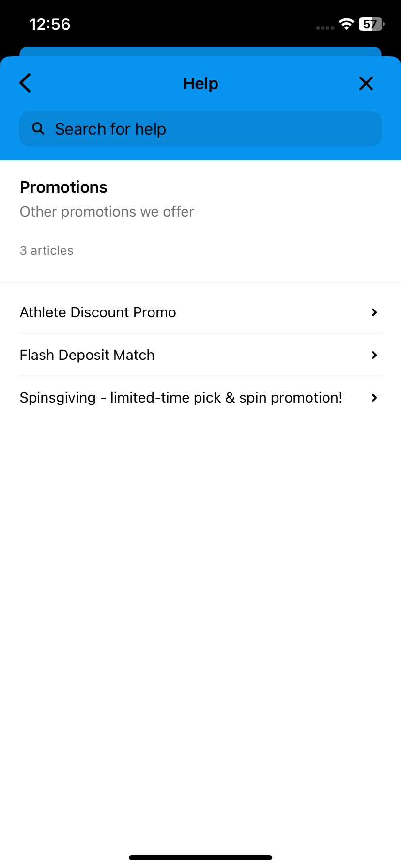Open the Spinsgiving pick & spin promotion article

pos(200,398)
